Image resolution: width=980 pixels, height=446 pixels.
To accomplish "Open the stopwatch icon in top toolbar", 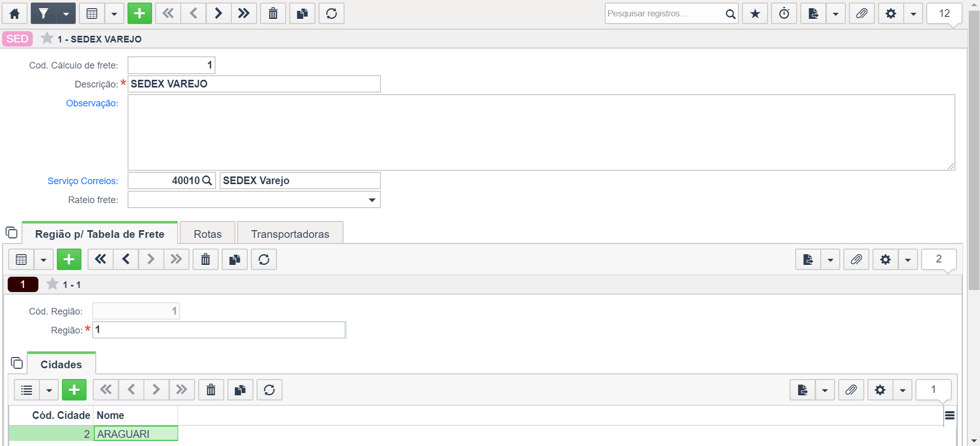I will (x=784, y=13).
